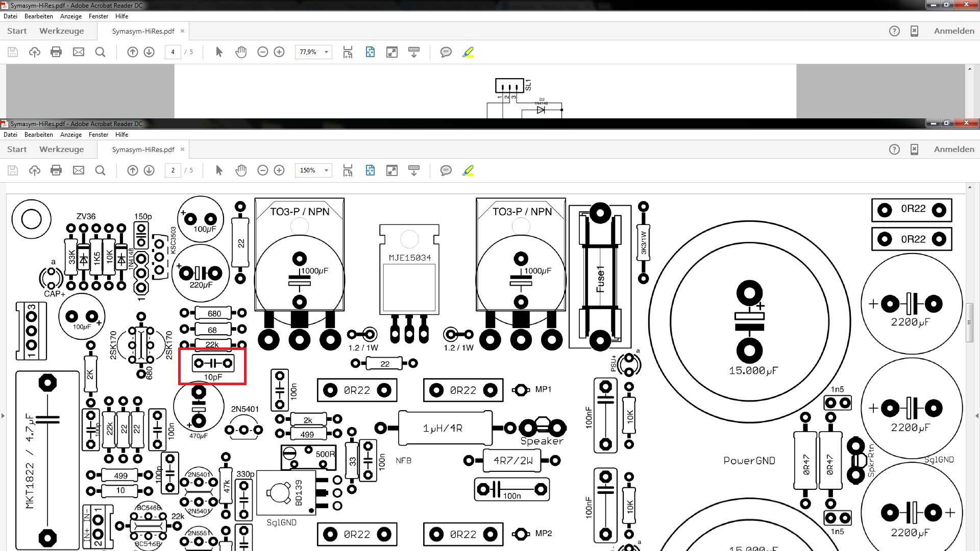Go to next page in the upper window

click(149, 52)
